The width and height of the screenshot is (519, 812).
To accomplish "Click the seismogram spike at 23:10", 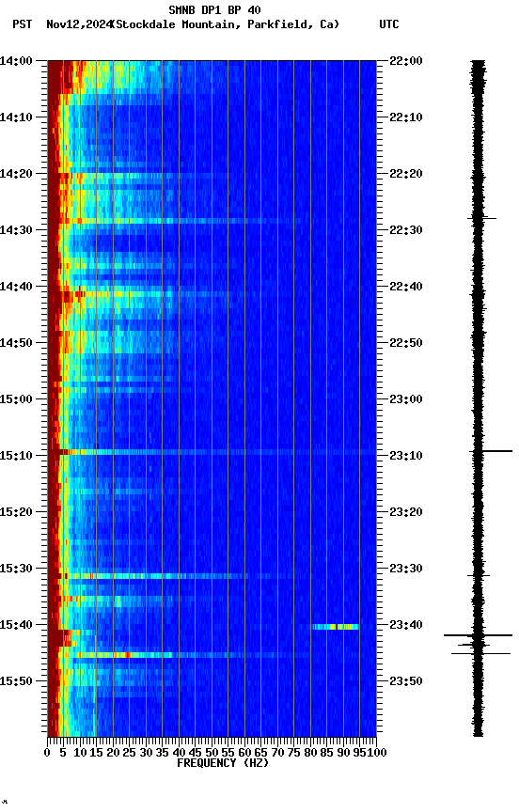I will (x=491, y=451).
